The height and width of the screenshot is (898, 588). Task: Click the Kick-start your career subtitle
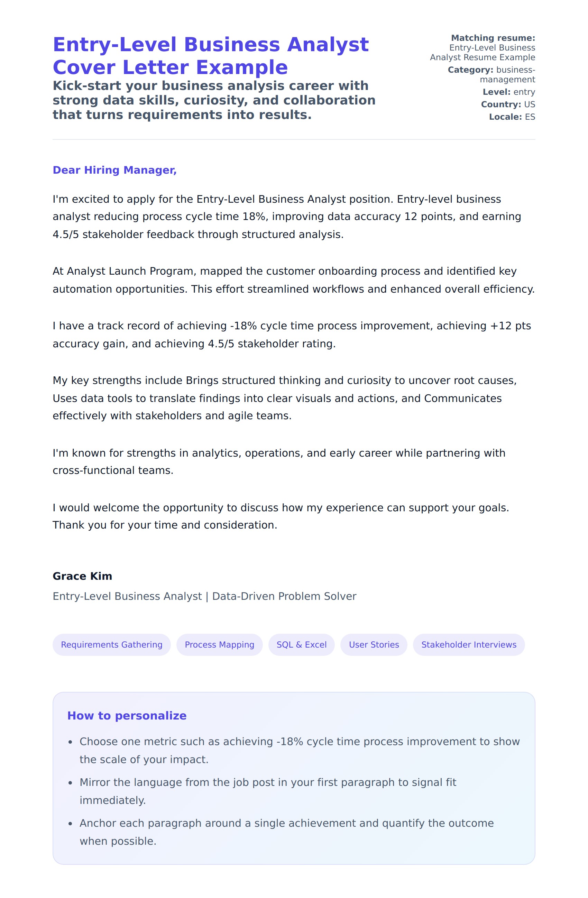coord(214,100)
